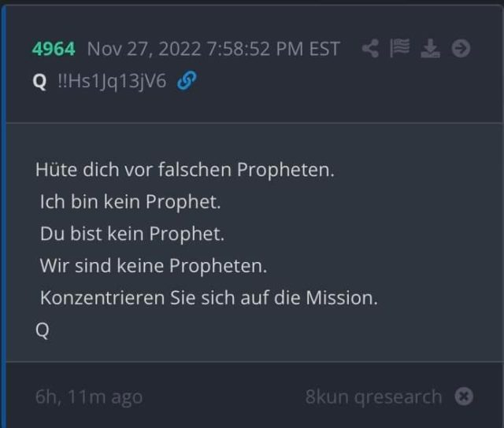Click the share icon
Screen dimensions: 504x428
(x=370, y=49)
